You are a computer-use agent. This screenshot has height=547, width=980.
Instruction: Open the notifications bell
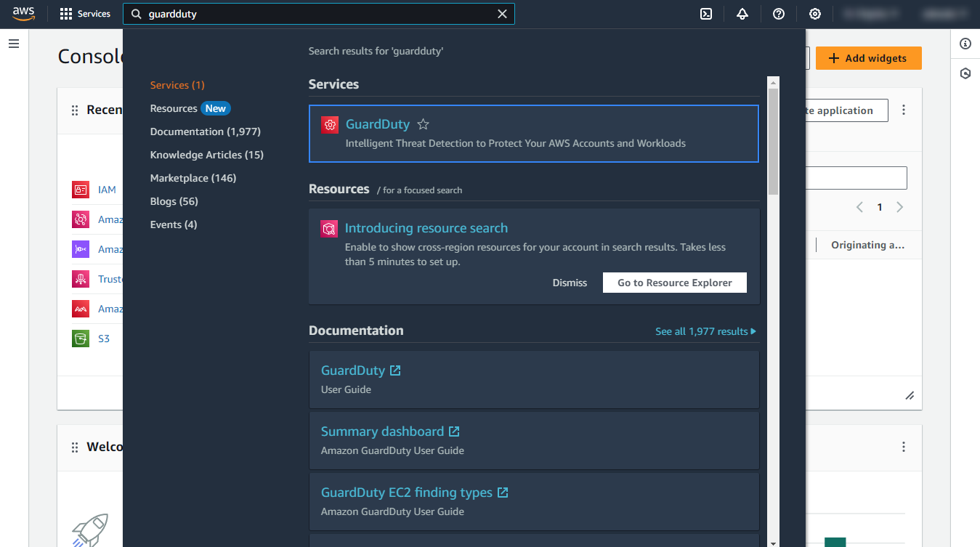(x=742, y=14)
